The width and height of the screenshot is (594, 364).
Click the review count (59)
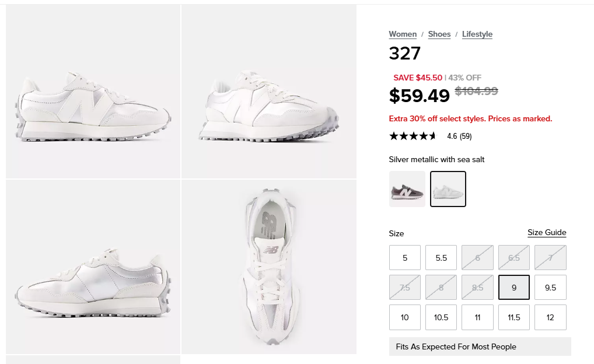click(x=466, y=136)
